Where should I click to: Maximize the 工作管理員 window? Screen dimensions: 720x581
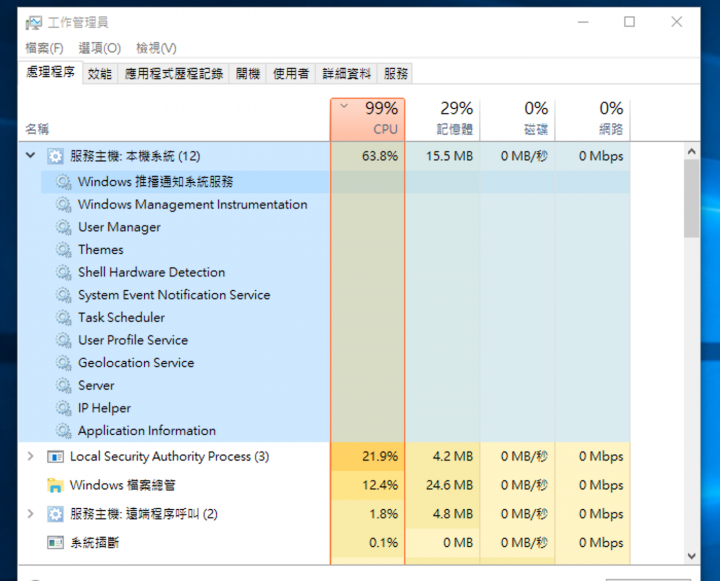tap(630, 22)
